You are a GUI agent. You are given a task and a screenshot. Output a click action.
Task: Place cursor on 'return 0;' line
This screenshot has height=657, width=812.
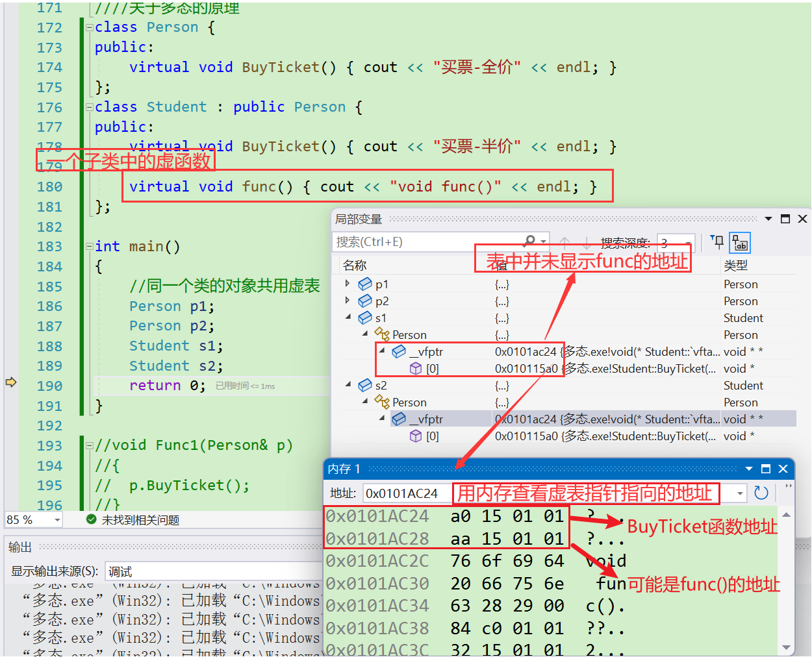(x=168, y=386)
